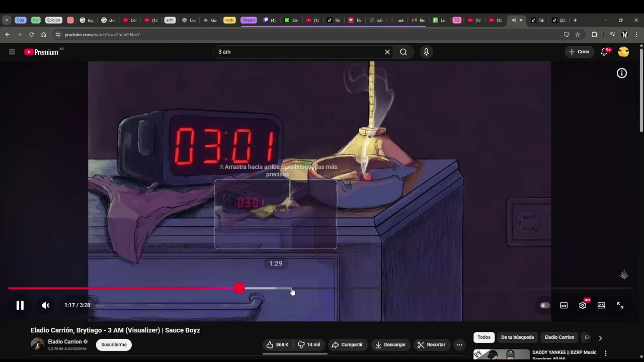The image size is (644, 362).
Task: Start voice search with microphone
Action: pos(426,52)
